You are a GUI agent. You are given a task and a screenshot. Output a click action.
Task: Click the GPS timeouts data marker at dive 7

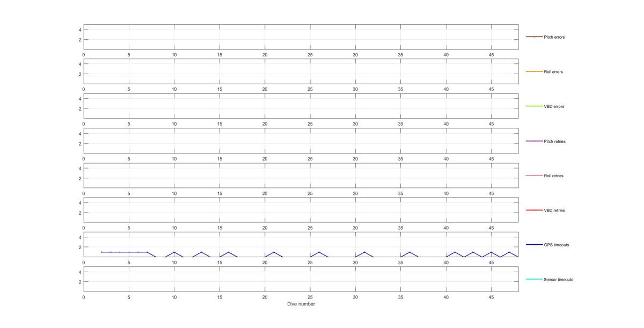pyautogui.click(x=147, y=252)
